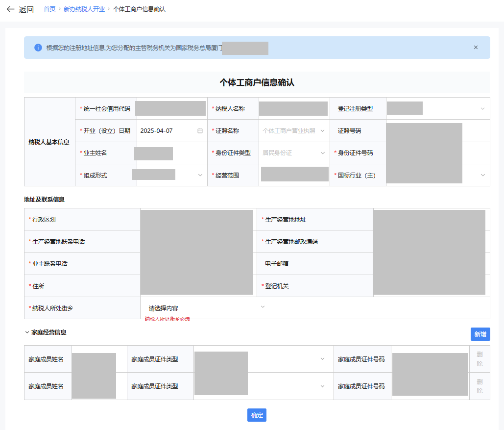The image size is (504, 431).
Task: Click the back arrow icon
Action: coord(10,9)
